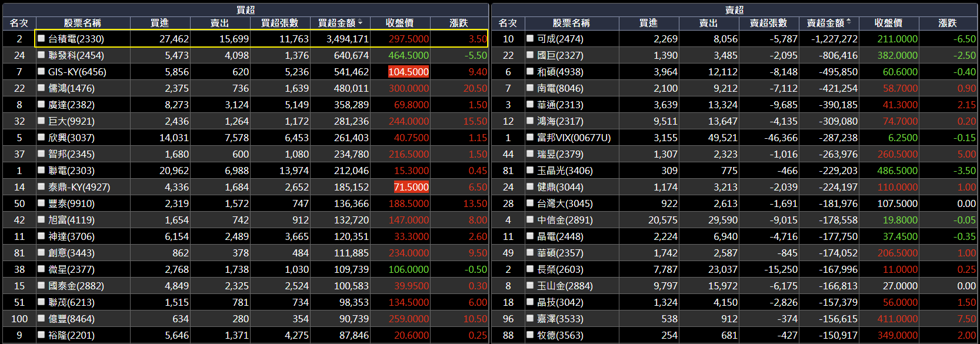Image resolution: width=980 pixels, height=344 pixels.
Task: Select stock name 牧德(3563)
Action: coord(560,335)
